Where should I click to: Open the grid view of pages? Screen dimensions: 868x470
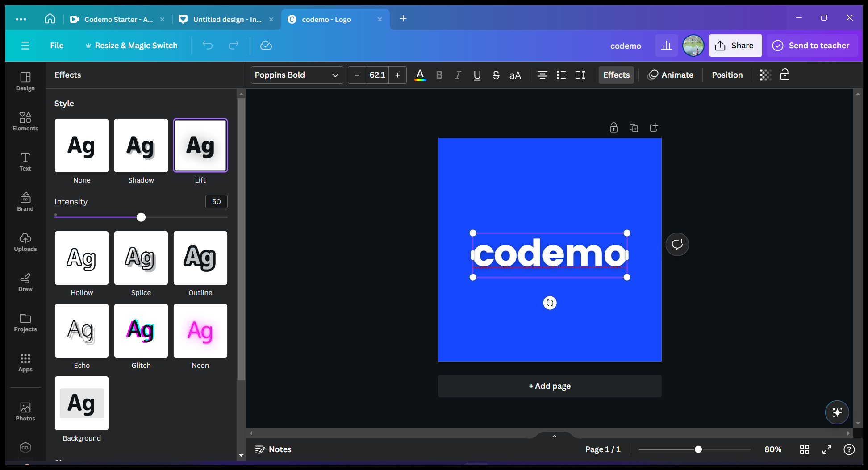click(x=805, y=449)
